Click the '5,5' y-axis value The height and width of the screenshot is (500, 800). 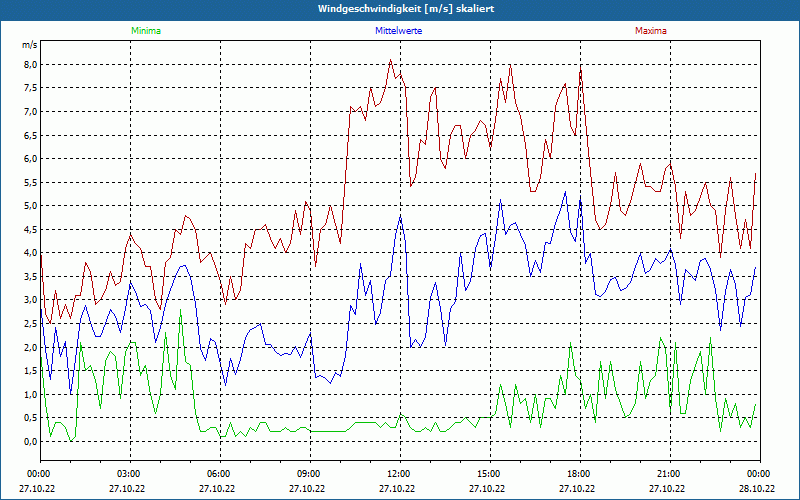click(x=30, y=182)
